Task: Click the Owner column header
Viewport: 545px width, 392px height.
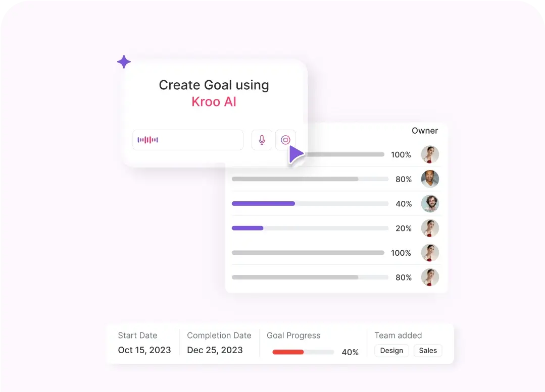Action: pyautogui.click(x=425, y=131)
